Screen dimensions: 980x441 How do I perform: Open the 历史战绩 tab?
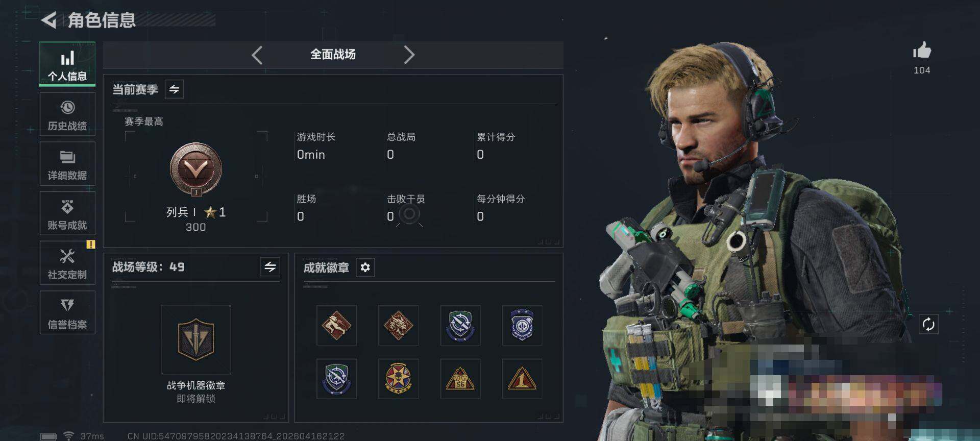(67, 114)
